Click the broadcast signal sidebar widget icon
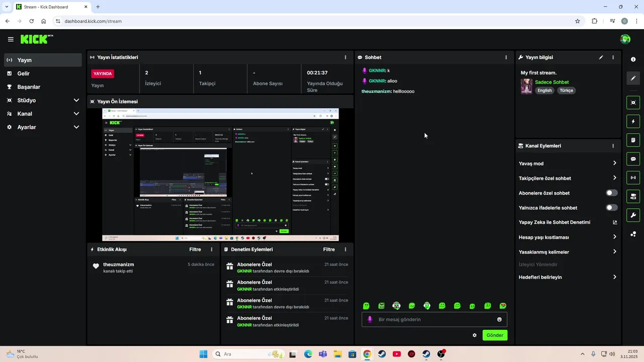The width and height of the screenshot is (644, 362). click(x=633, y=177)
